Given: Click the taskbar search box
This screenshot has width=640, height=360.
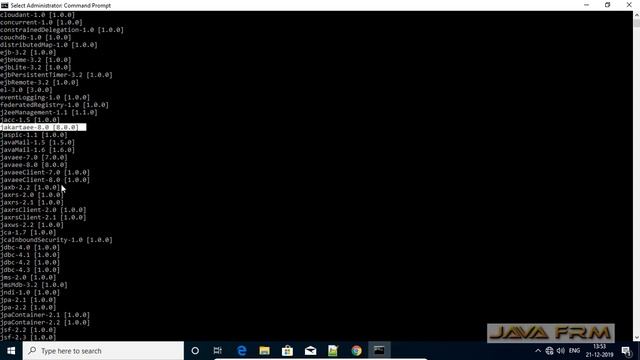Looking at the screenshot, I should pos(103,351).
